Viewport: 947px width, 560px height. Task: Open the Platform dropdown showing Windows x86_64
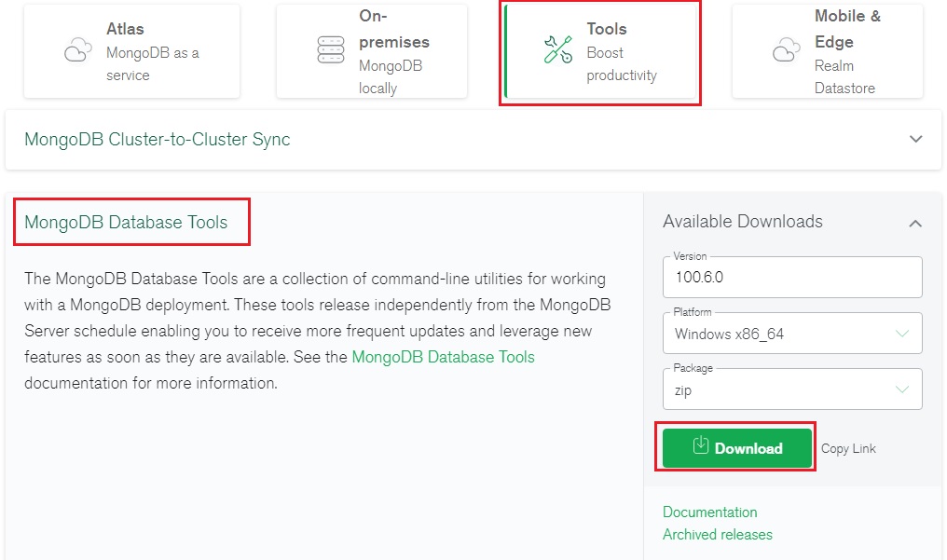pos(792,333)
